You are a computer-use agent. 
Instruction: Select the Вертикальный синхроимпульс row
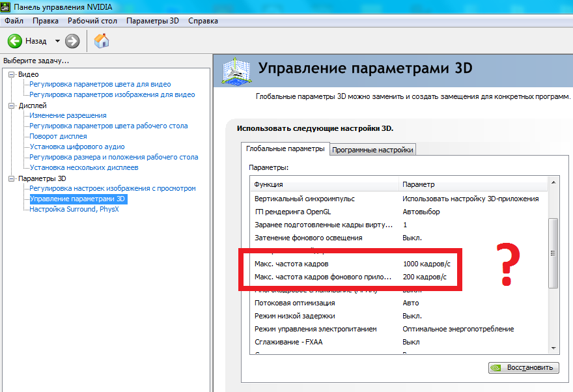tap(399, 199)
